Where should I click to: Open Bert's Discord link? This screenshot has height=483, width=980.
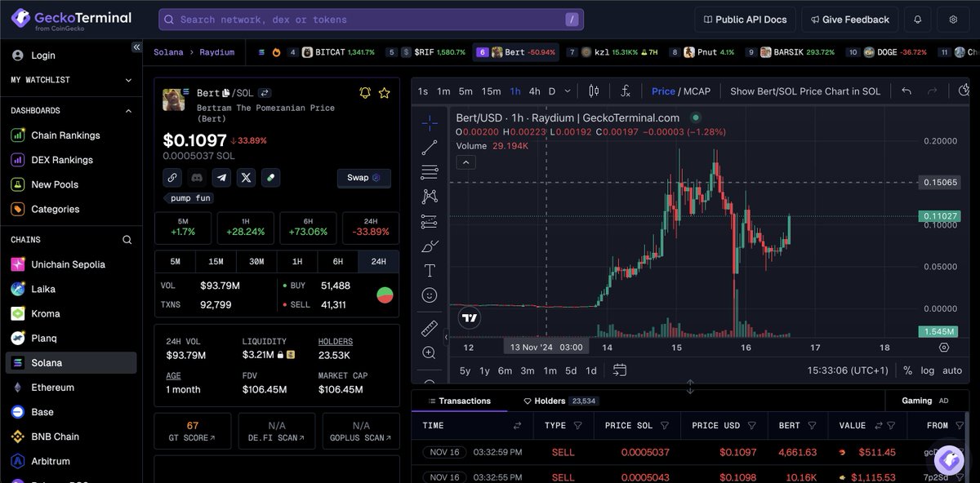(x=197, y=177)
